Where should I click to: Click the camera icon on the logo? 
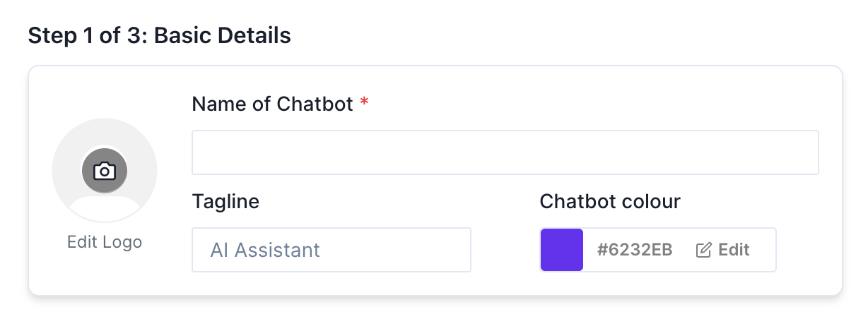[105, 171]
